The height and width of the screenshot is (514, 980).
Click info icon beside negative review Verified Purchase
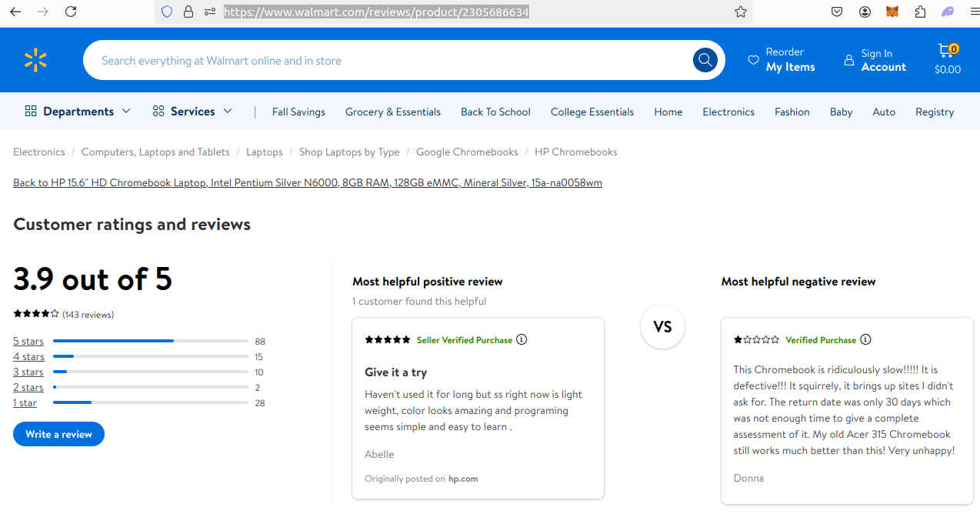(865, 339)
